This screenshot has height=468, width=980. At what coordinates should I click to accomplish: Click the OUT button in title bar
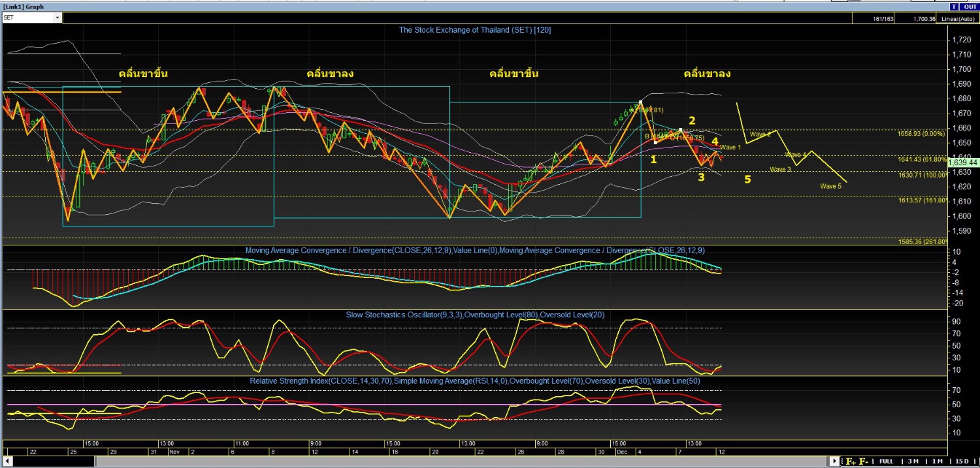pos(969,7)
